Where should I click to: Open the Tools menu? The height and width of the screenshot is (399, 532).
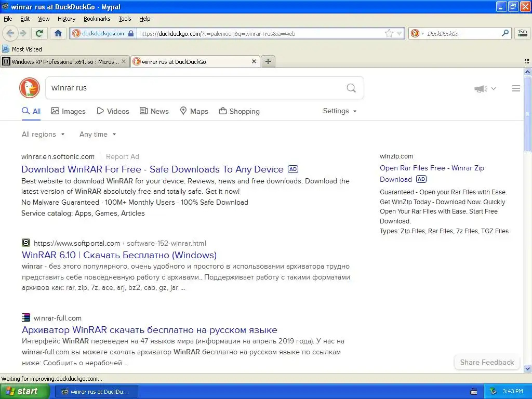[125, 19]
